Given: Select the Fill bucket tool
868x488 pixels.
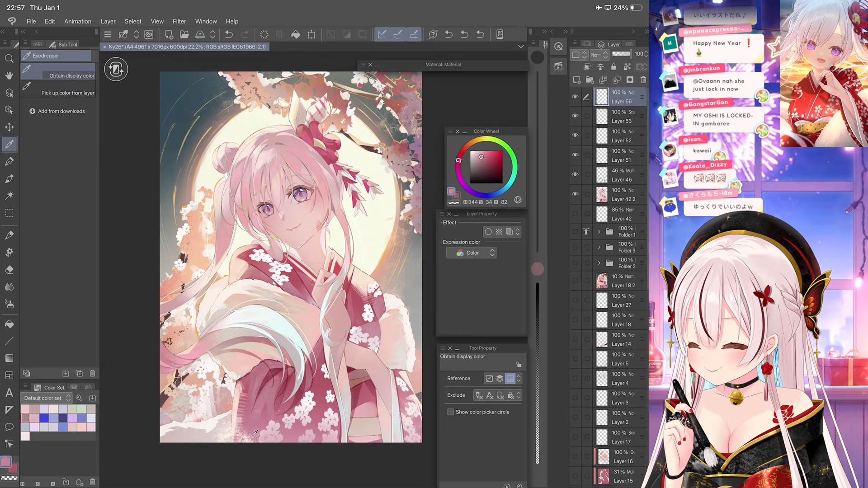Looking at the screenshot, I should (9, 324).
